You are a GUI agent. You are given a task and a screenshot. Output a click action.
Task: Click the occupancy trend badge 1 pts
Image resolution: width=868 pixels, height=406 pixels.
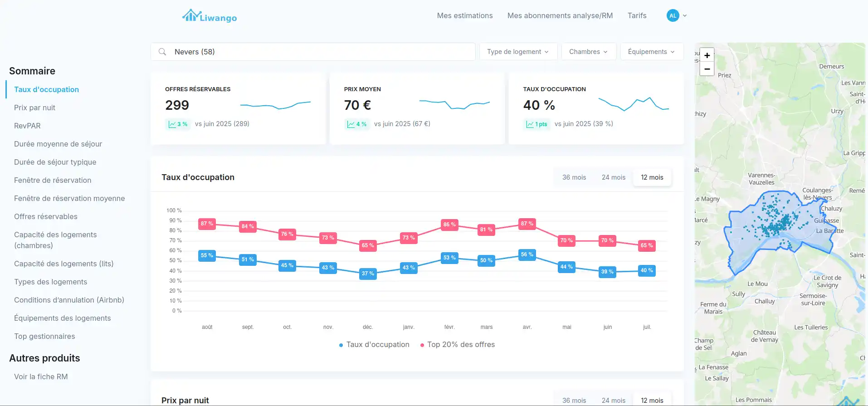pos(536,124)
